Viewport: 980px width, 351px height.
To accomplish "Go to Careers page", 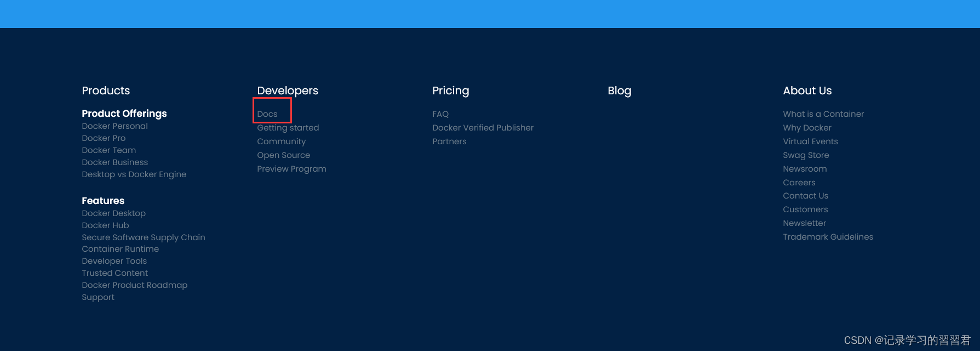I will click(799, 183).
